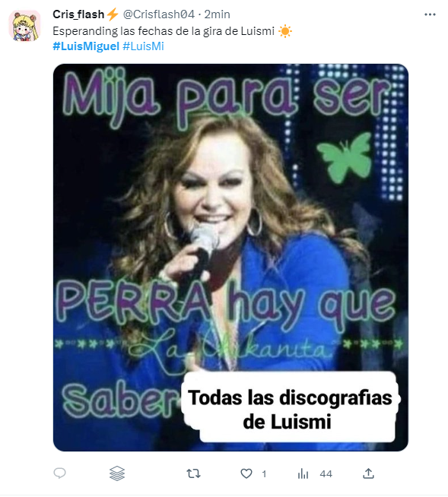448x497 pixels.
Task: Retweet this post using the retweet icon
Action: coord(193,473)
